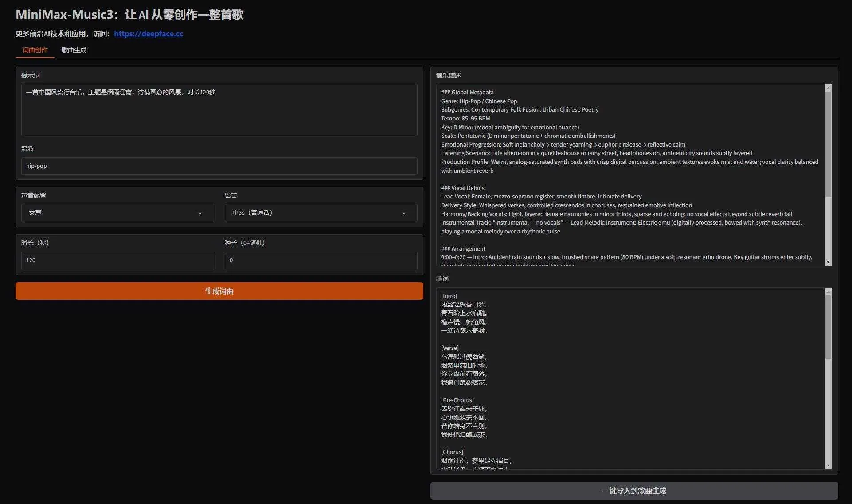The image size is (852, 504).
Task: Click the '[Intro]' lyric tag
Action: (x=449, y=296)
